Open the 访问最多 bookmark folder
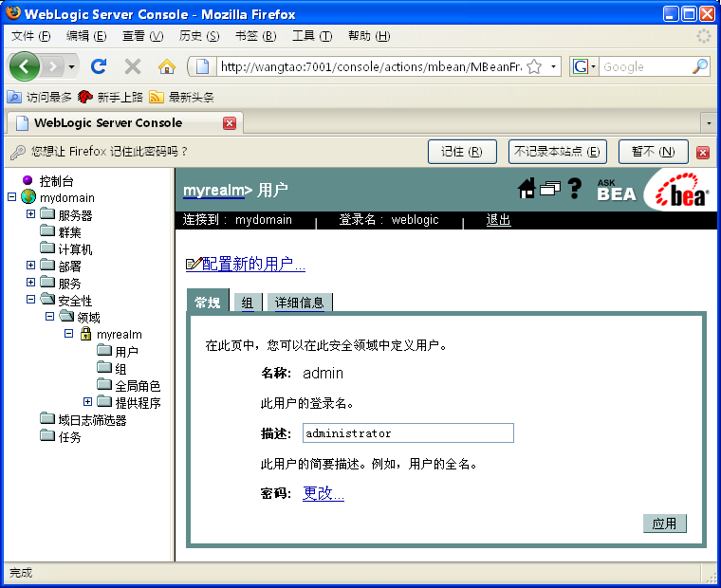 coord(40,97)
